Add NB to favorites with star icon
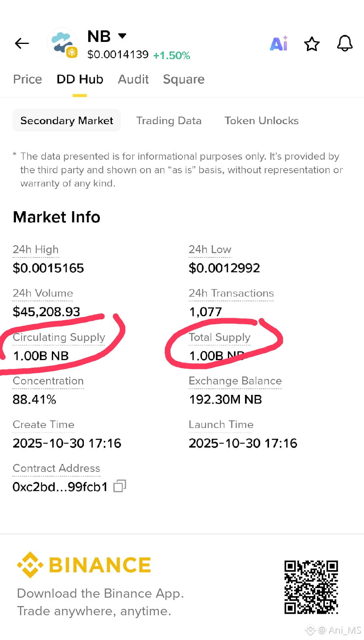364x640 pixels. (x=312, y=44)
